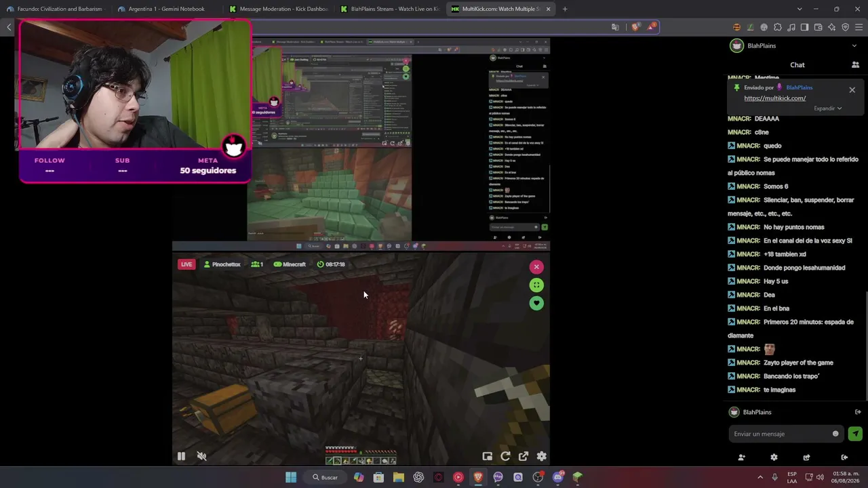
Task: Open the stream in a new window
Action: click(524, 456)
